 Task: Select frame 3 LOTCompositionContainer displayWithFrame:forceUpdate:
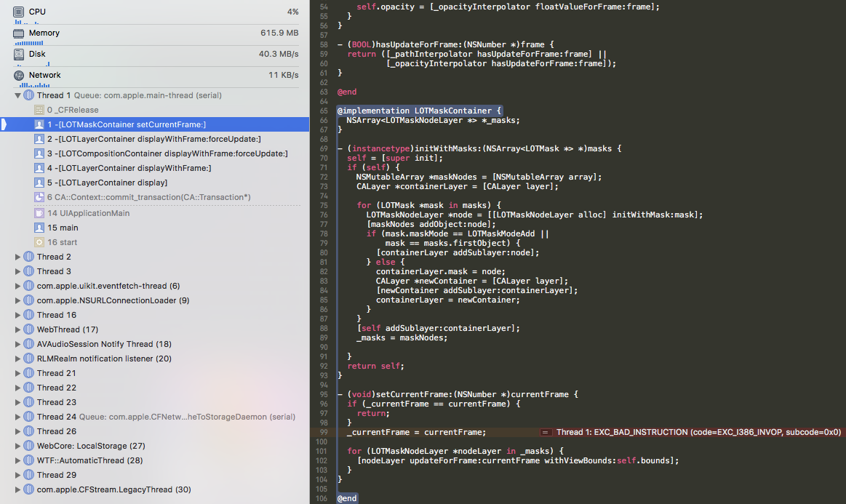[x=155, y=153]
